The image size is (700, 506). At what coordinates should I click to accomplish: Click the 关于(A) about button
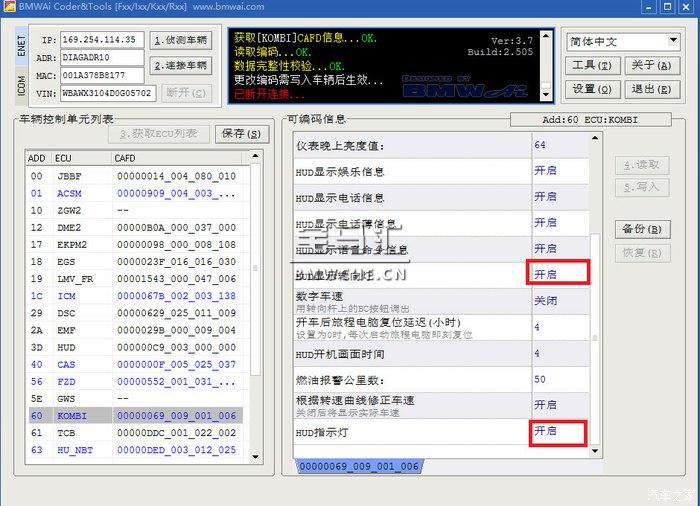pos(650,65)
